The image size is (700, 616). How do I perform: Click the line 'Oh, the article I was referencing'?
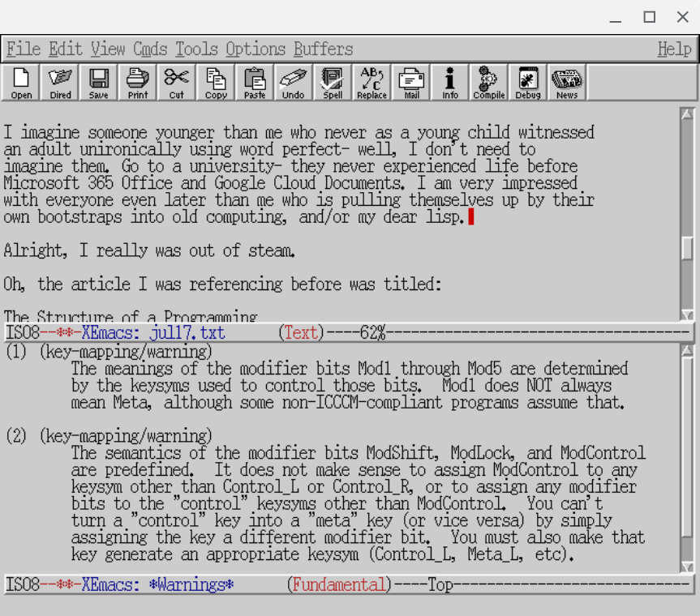(222, 284)
